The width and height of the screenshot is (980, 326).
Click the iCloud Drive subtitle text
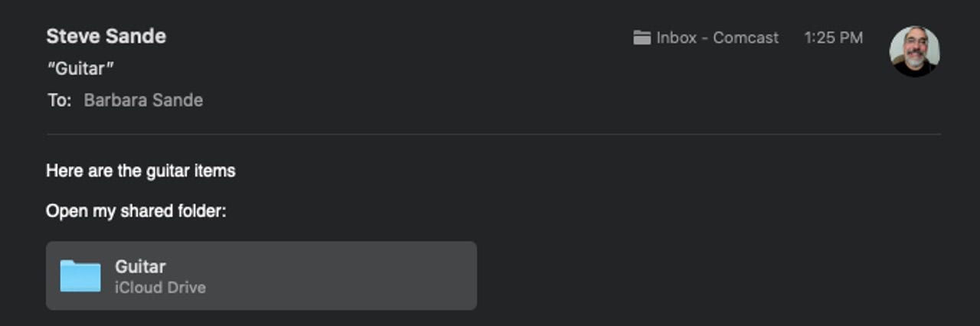click(x=160, y=288)
